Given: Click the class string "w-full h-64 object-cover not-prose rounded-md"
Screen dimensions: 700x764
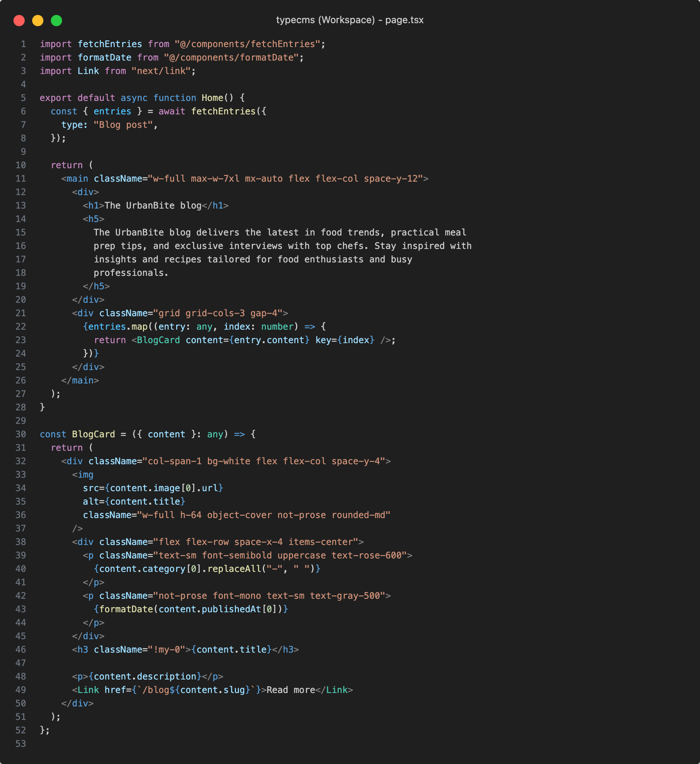Looking at the screenshot, I should pos(264,515).
